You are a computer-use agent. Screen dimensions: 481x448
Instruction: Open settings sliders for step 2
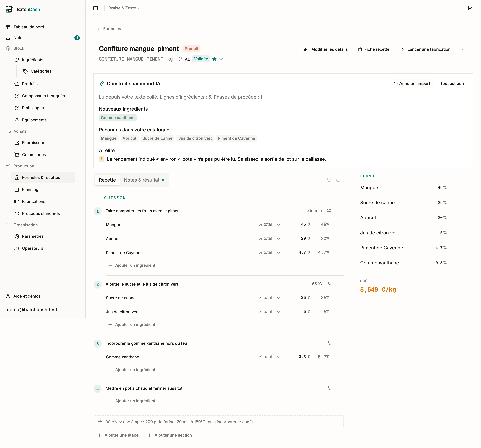tap(329, 284)
